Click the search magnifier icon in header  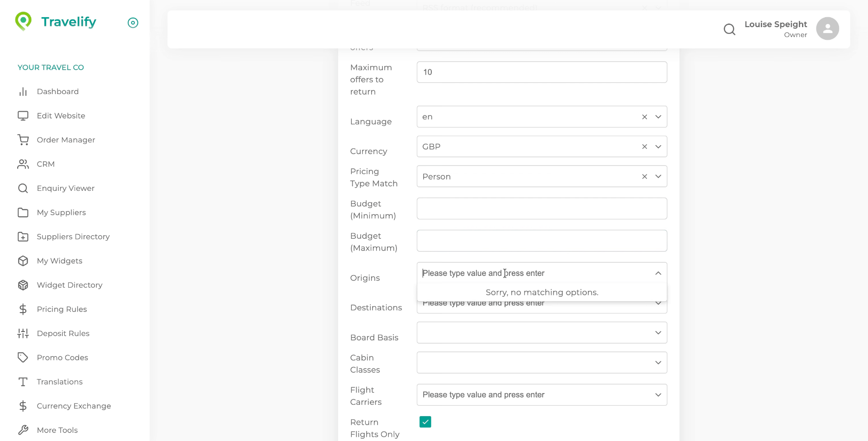(x=729, y=29)
